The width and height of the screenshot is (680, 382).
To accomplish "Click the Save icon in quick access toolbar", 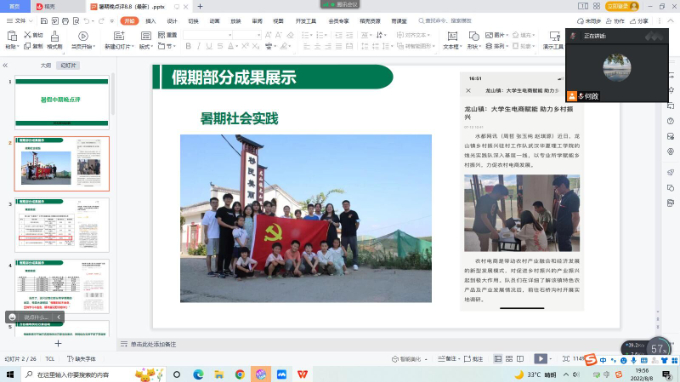I will 44,21.
